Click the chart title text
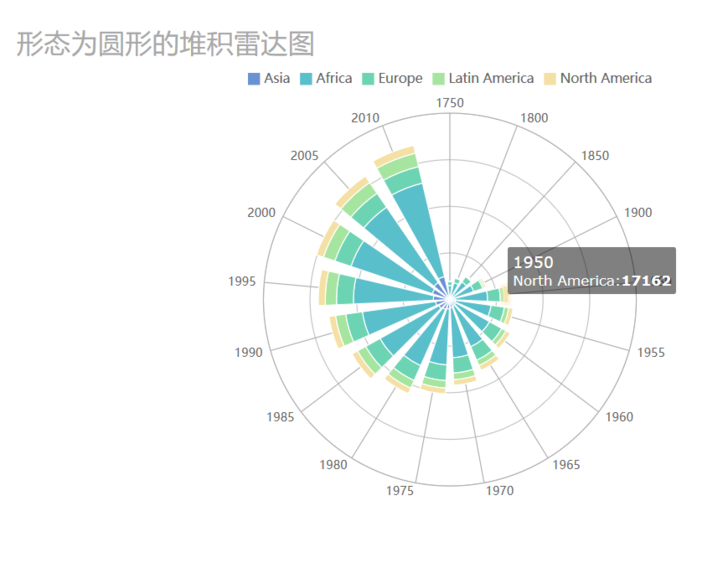This screenshot has width=728, height=573. (166, 45)
